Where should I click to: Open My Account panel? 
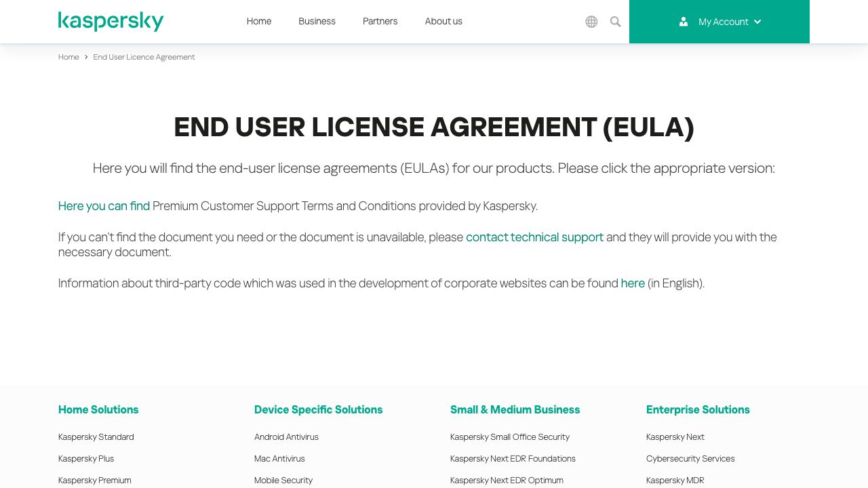click(x=719, y=22)
